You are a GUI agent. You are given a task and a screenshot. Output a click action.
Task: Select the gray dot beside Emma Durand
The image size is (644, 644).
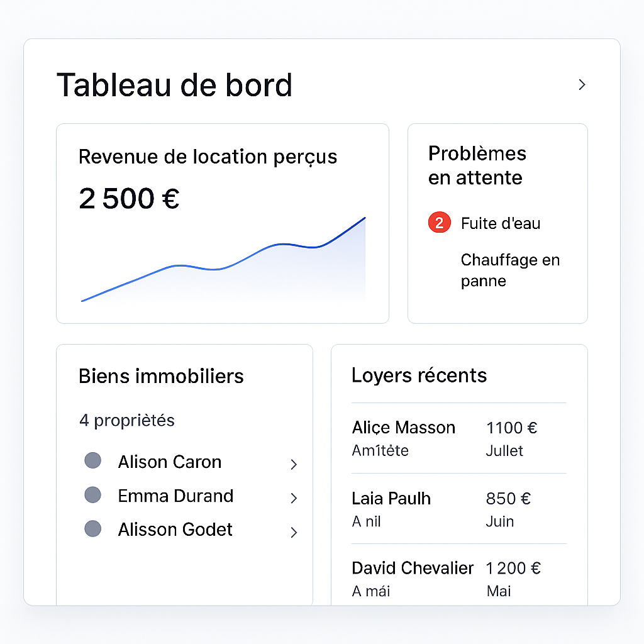[x=92, y=494]
